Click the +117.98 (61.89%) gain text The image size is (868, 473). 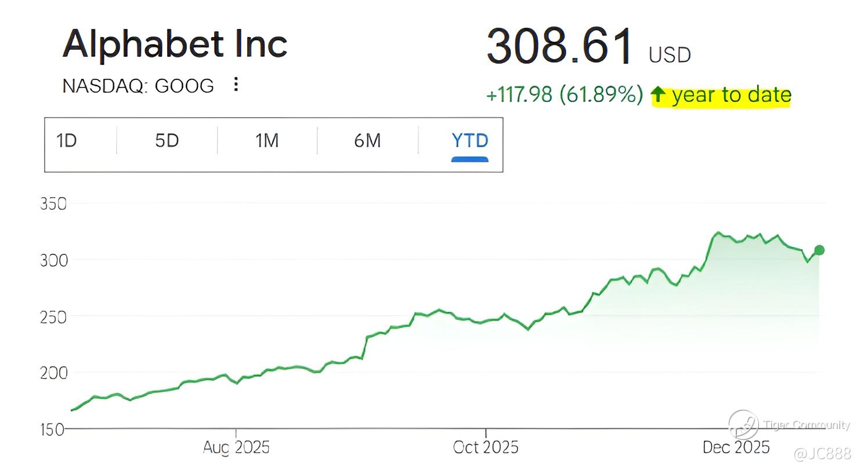click(x=564, y=94)
